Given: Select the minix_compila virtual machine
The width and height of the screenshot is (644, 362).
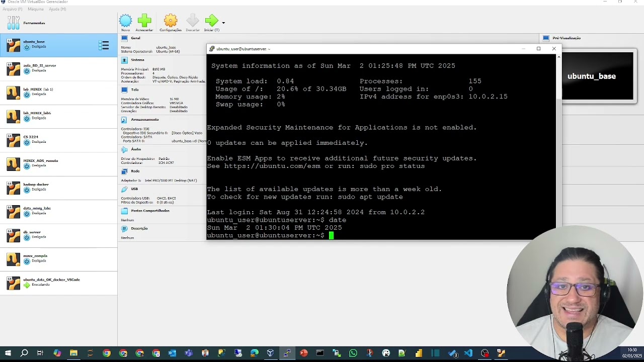Looking at the screenshot, I should pyautogui.click(x=58, y=259).
